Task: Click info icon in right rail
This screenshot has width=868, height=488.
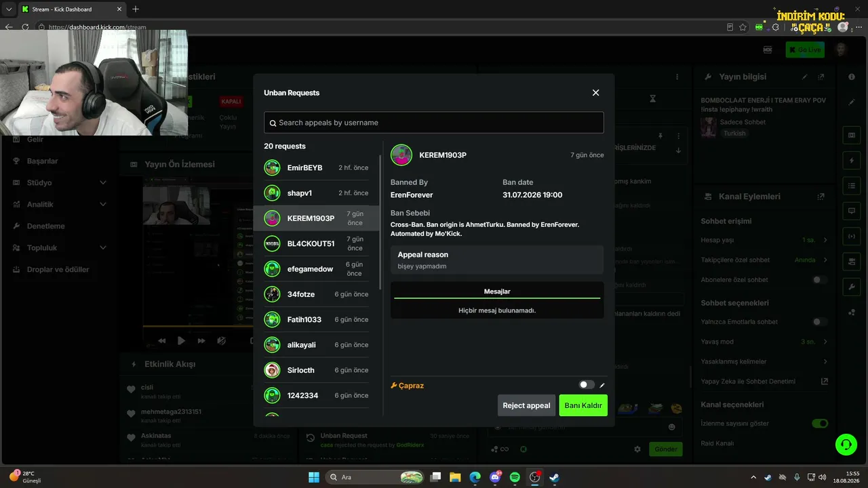Action: pos(852,77)
